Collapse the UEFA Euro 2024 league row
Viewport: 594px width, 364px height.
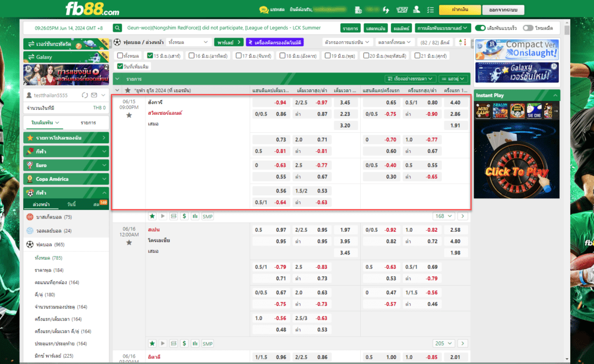tap(117, 90)
